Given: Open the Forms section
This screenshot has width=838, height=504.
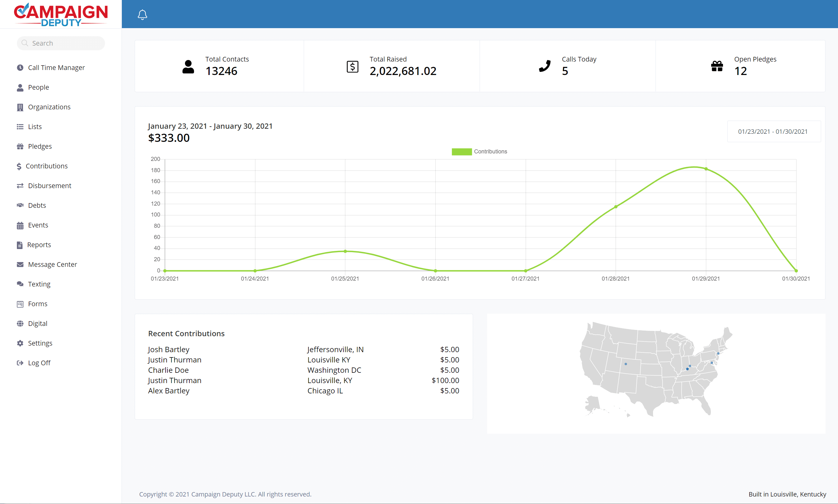Looking at the screenshot, I should click(x=38, y=304).
